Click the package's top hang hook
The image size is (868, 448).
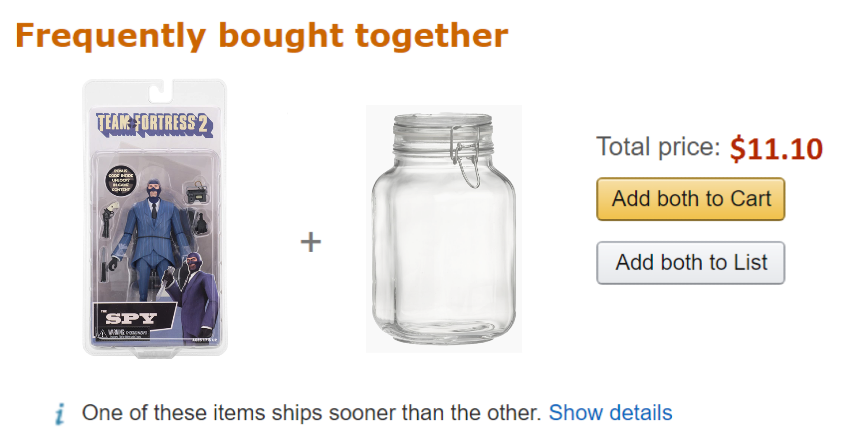tap(161, 90)
